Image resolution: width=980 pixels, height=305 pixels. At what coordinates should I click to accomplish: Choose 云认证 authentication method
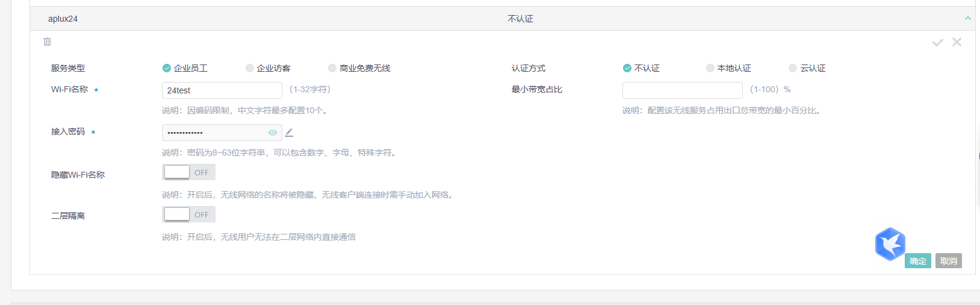point(793,68)
